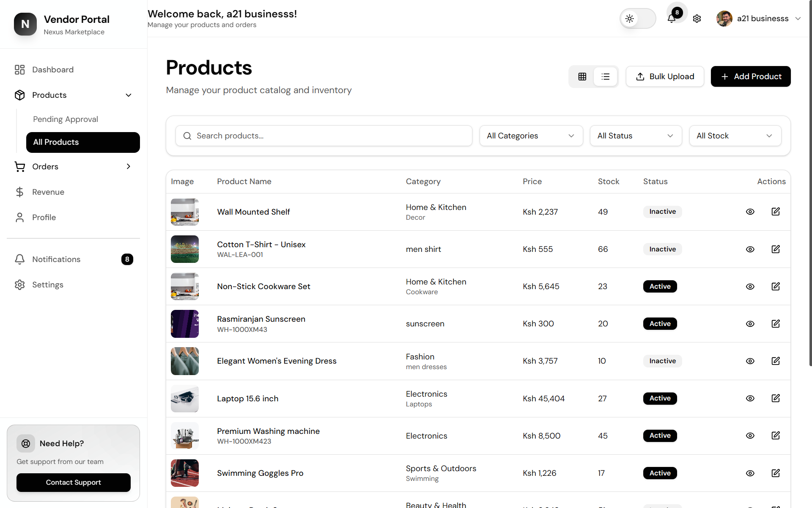Expand the Orders sidebar section chevron
This screenshot has height=508, width=812.
tap(129, 166)
